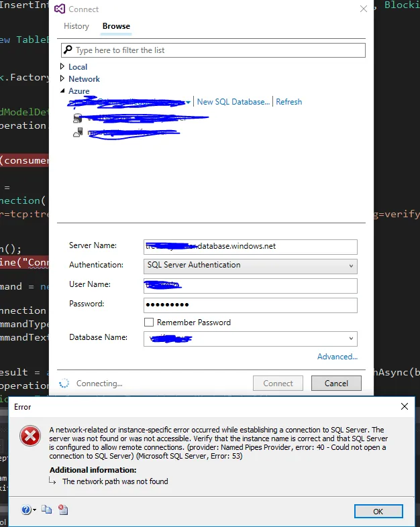Open the Advanced... connection properties link
This screenshot has width=420, height=527.
(x=337, y=357)
